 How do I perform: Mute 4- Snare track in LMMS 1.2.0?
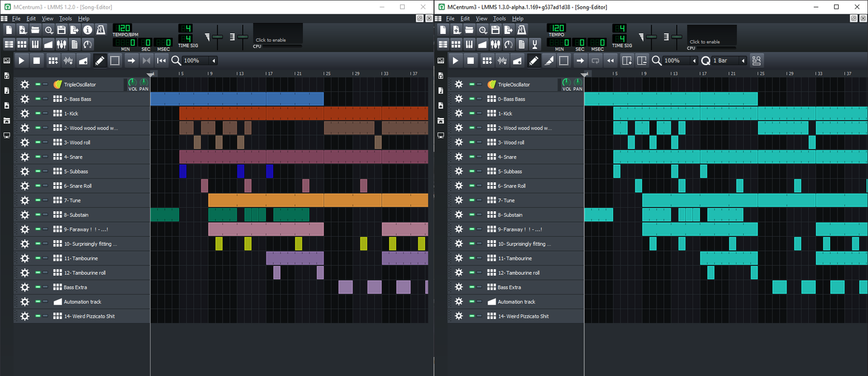pos(38,157)
